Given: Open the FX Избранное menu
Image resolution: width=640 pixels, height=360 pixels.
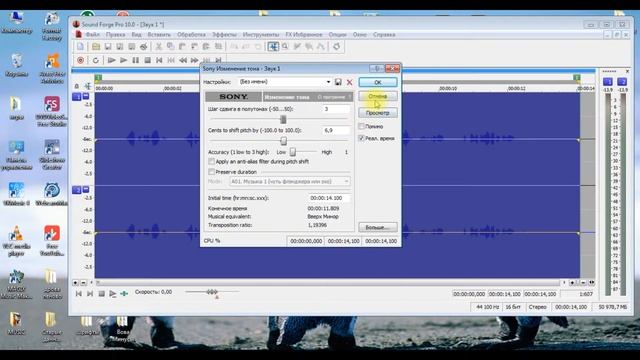Looking at the screenshot, I should tap(304, 35).
